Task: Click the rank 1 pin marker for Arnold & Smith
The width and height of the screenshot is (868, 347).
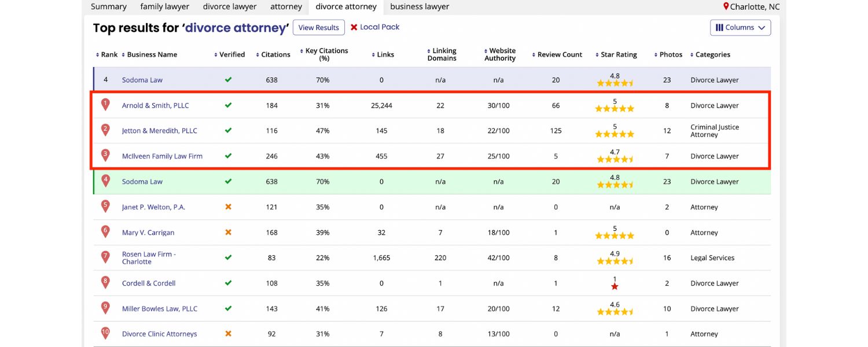Action: pyautogui.click(x=105, y=104)
